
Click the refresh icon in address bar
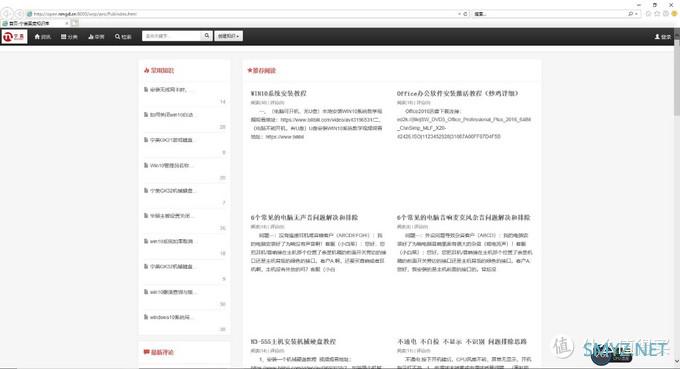click(x=465, y=14)
